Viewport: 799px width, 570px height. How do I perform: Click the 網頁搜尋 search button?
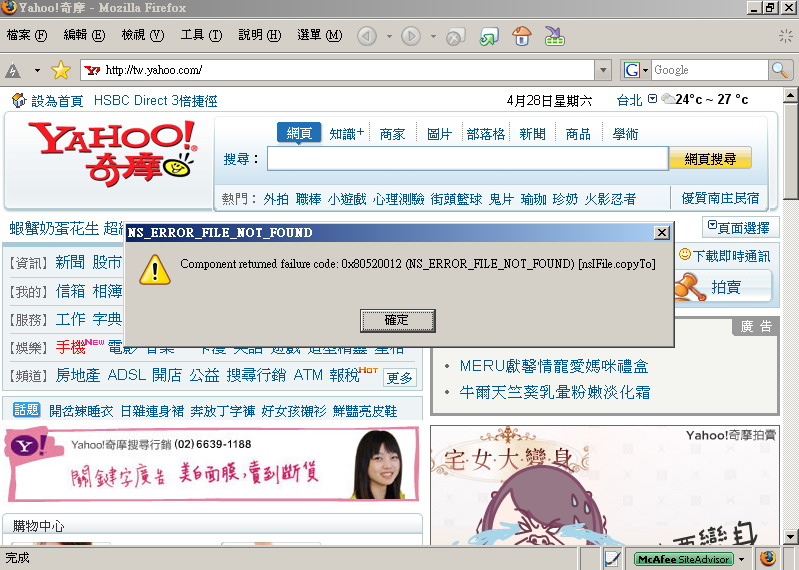pyautogui.click(x=710, y=159)
